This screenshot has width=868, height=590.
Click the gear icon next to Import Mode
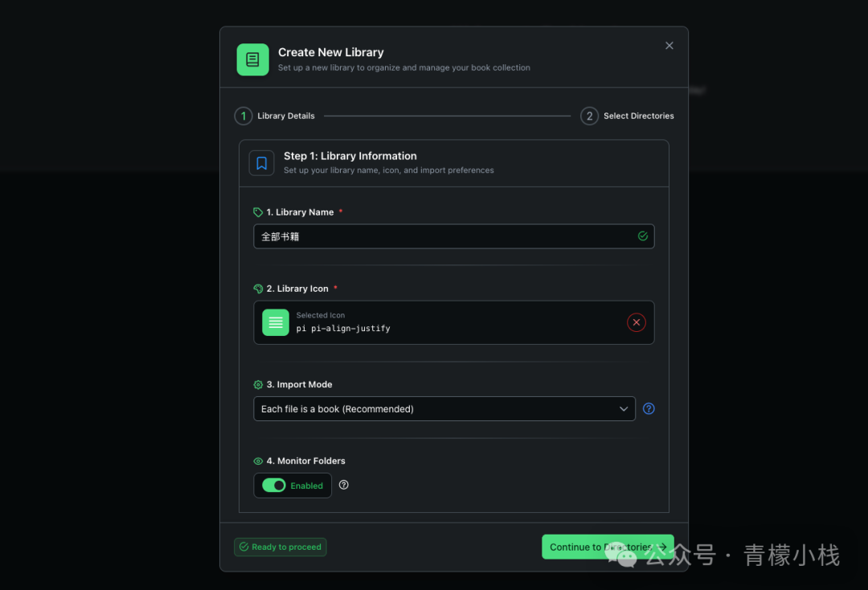[x=258, y=384]
